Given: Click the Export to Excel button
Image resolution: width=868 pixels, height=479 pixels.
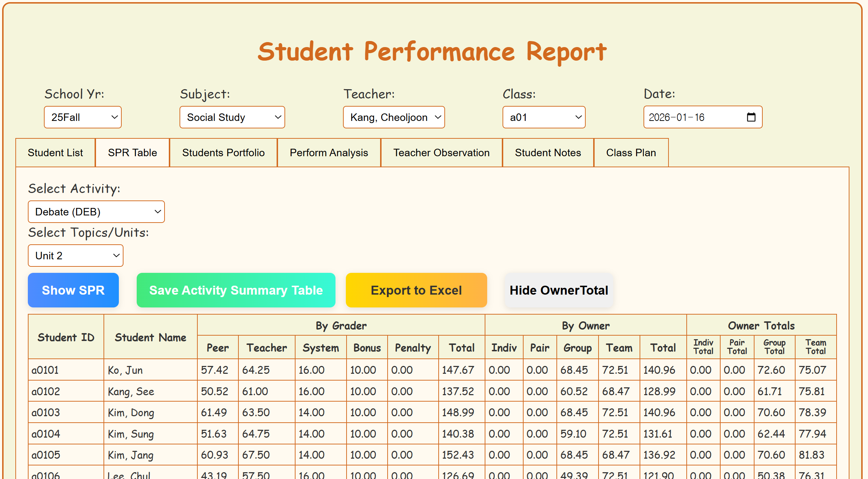Looking at the screenshot, I should tap(416, 290).
